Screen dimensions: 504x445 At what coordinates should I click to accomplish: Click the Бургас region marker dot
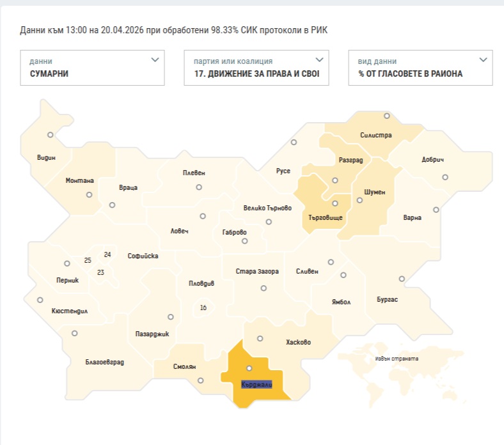click(x=402, y=279)
